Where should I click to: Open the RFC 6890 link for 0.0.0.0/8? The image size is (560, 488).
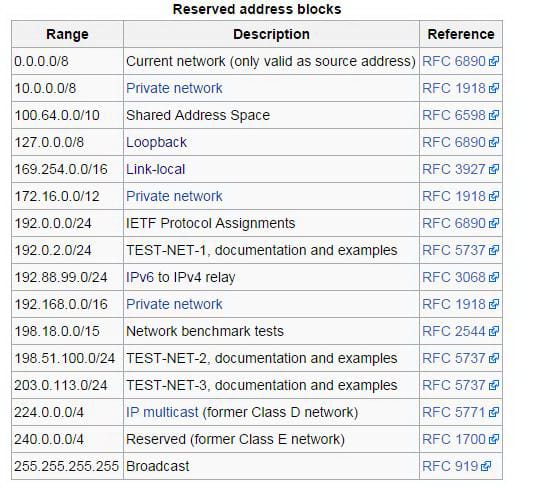[454, 61]
